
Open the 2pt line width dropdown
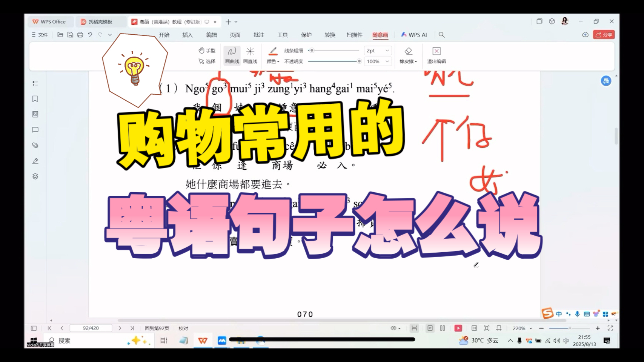[378, 51]
